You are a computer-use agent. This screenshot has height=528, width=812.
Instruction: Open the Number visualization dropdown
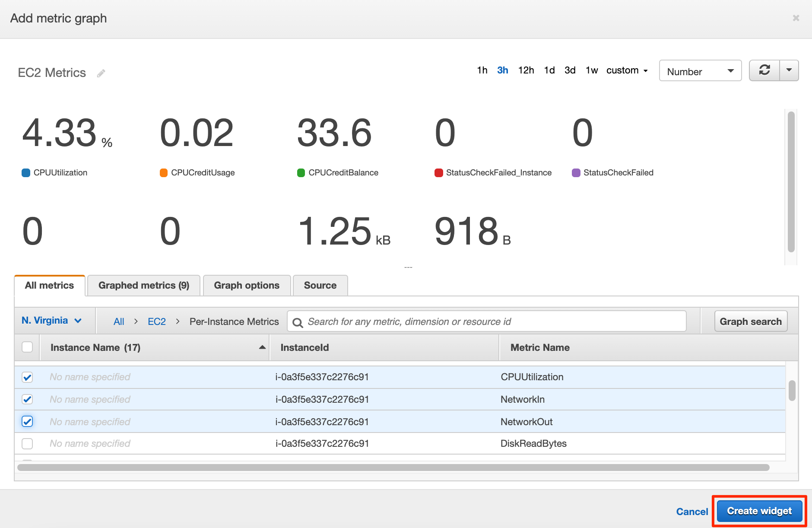tap(700, 71)
